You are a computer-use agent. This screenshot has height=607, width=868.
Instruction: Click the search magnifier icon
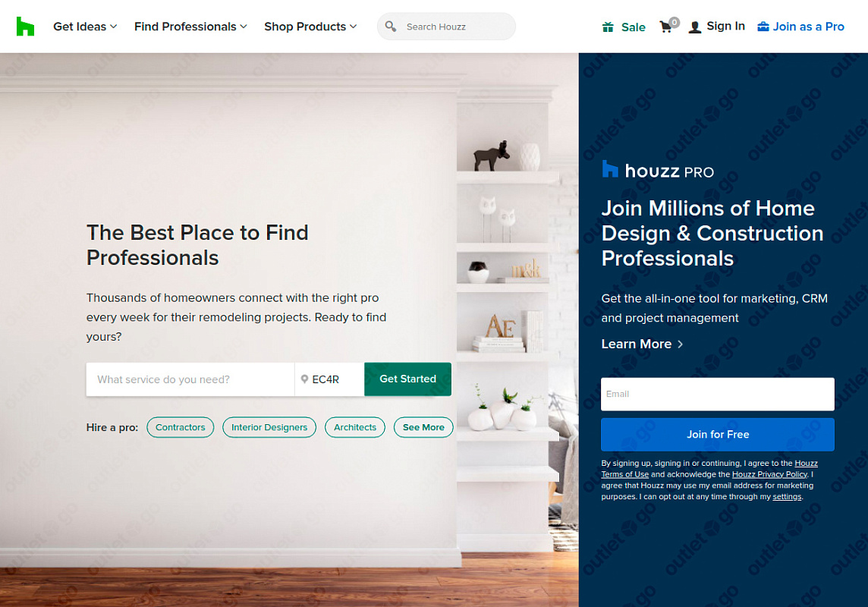390,26
